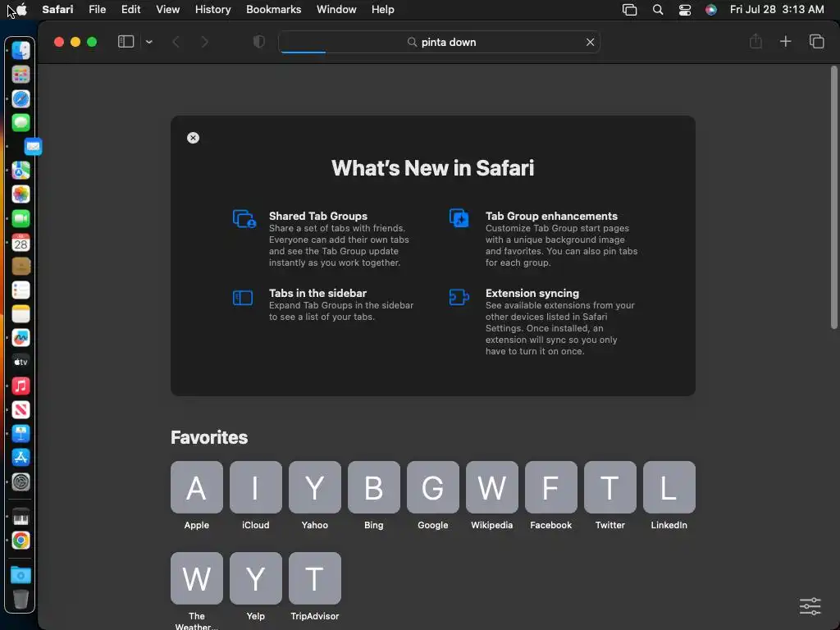Open FaceTime from the Dock
Screen dimensions: 840x630
pos(21,218)
